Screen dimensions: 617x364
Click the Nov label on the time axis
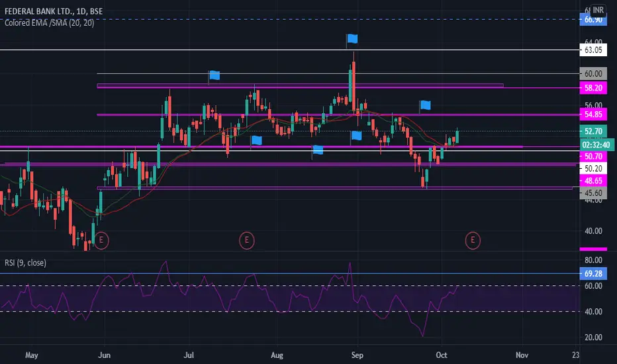click(x=522, y=355)
